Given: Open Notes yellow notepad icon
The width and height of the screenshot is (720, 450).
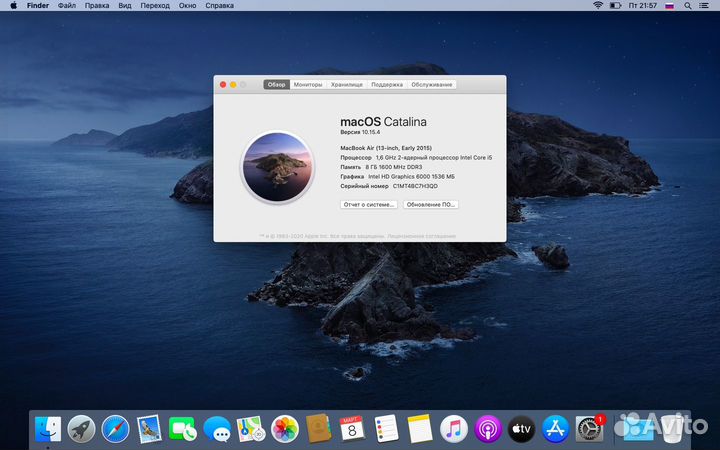Looking at the screenshot, I should click(x=420, y=429).
